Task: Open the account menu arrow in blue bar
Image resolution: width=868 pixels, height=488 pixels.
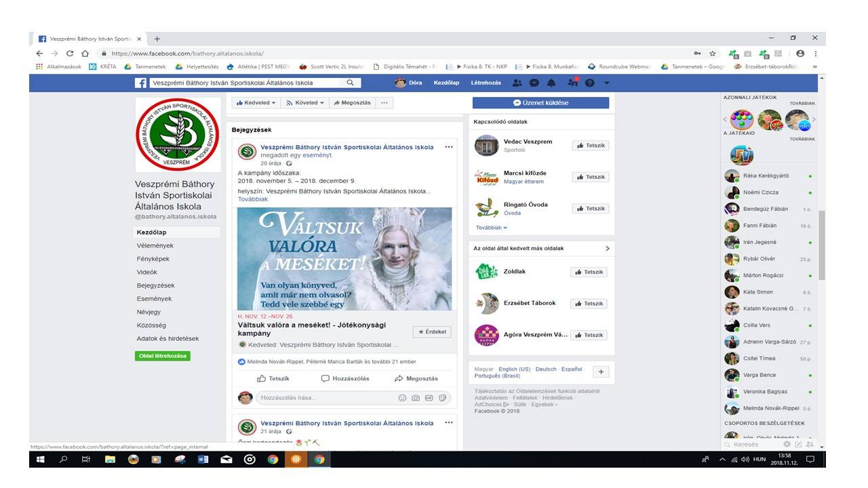Action: (x=606, y=83)
